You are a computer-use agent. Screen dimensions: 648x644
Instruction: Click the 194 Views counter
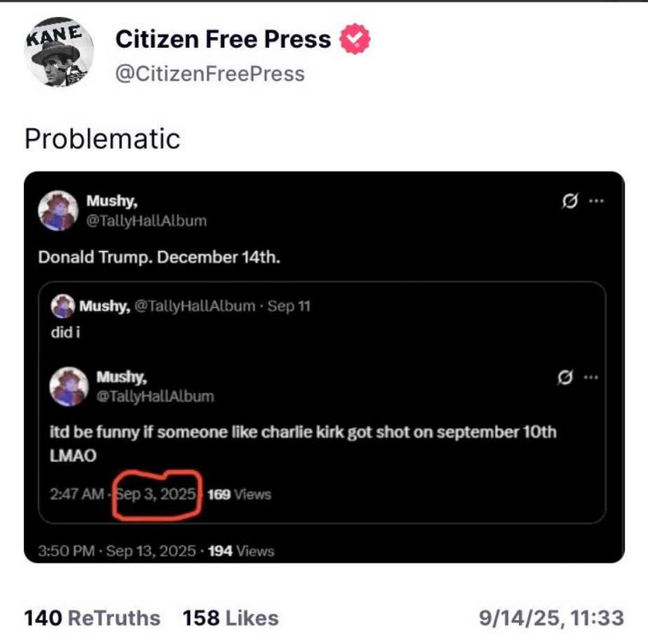(241, 551)
